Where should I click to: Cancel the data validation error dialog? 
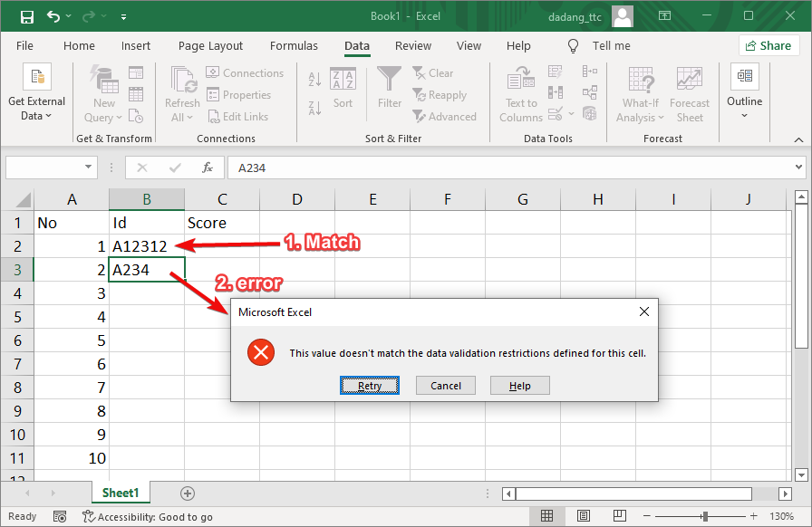(x=445, y=385)
